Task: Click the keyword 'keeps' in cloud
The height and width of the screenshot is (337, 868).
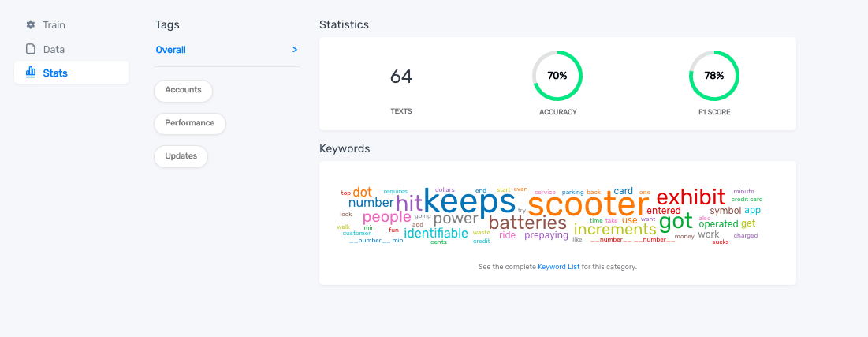Action: [470, 201]
